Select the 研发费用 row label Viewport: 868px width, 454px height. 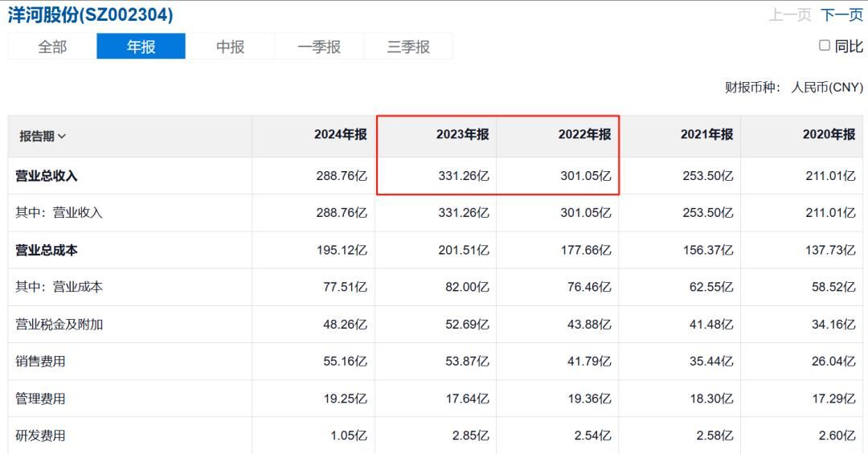(40, 436)
